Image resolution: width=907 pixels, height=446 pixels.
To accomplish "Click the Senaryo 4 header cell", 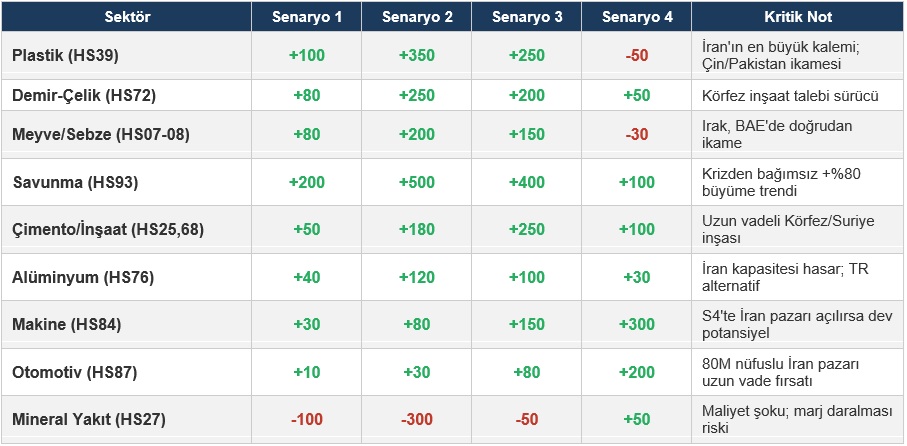I will tap(637, 17).
